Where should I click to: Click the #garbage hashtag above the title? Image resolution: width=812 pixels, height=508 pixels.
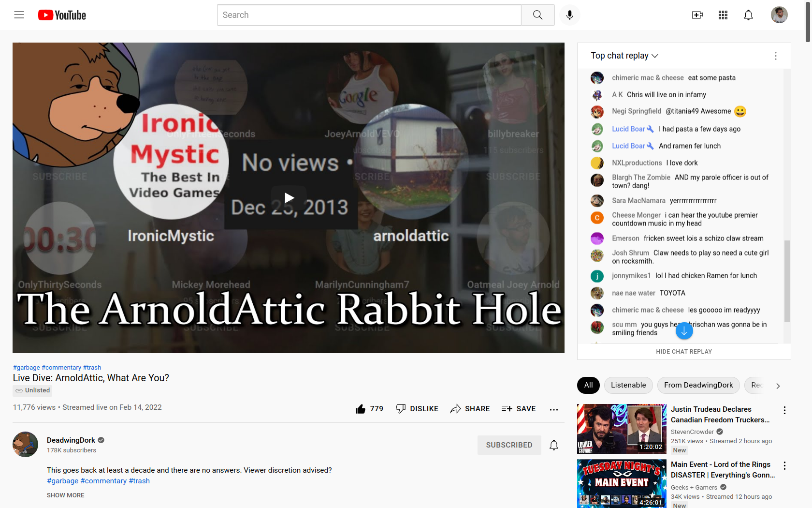27,368
